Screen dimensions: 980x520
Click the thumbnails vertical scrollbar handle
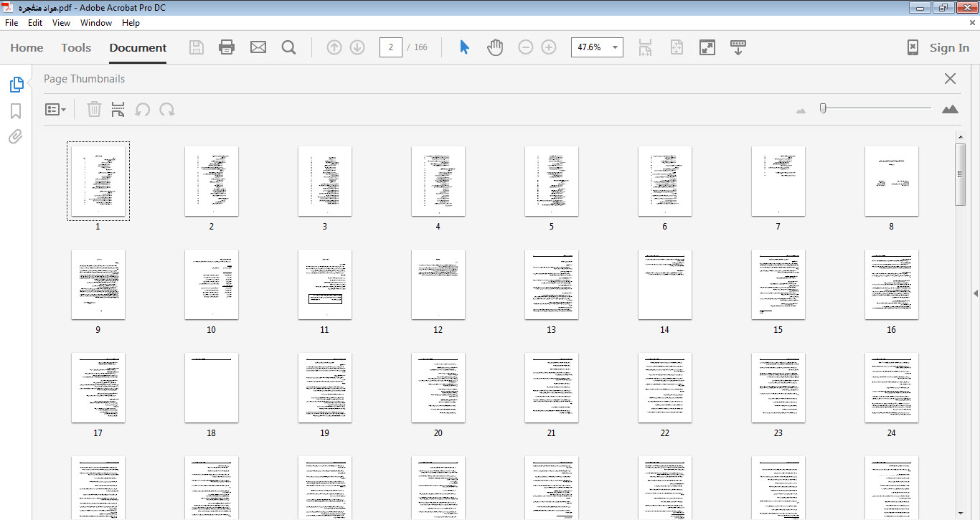[x=960, y=174]
